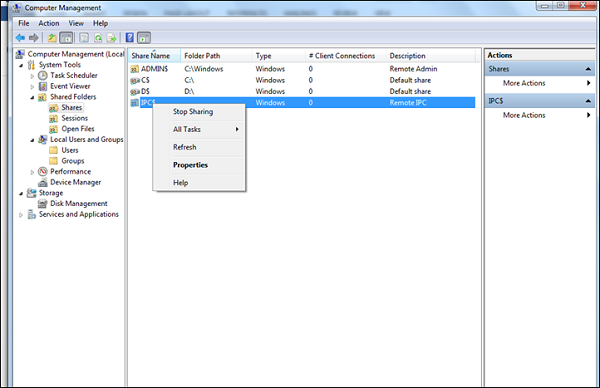Click the Task Scheduler clock icon

point(43,75)
